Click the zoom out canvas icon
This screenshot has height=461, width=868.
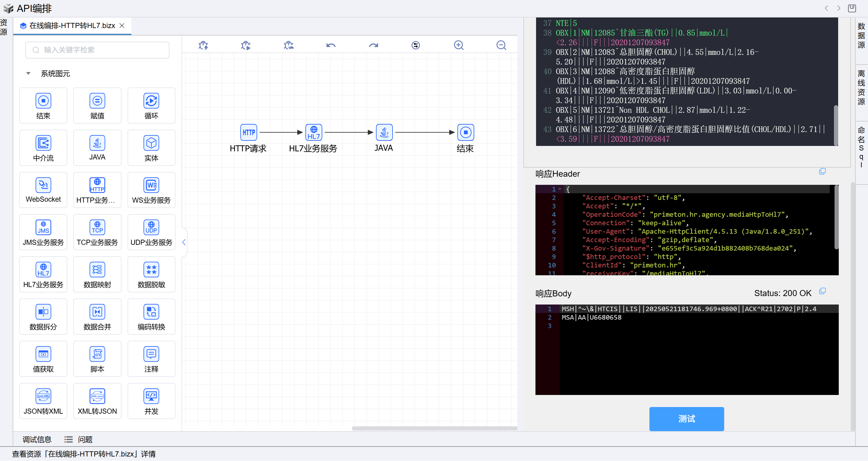[x=501, y=45]
